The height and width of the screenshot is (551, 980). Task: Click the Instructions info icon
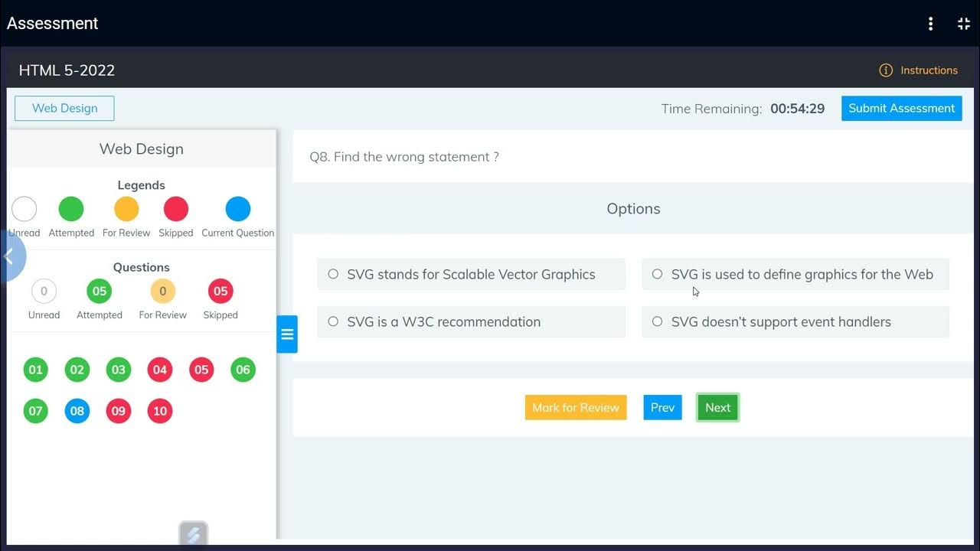pyautogui.click(x=886, y=70)
